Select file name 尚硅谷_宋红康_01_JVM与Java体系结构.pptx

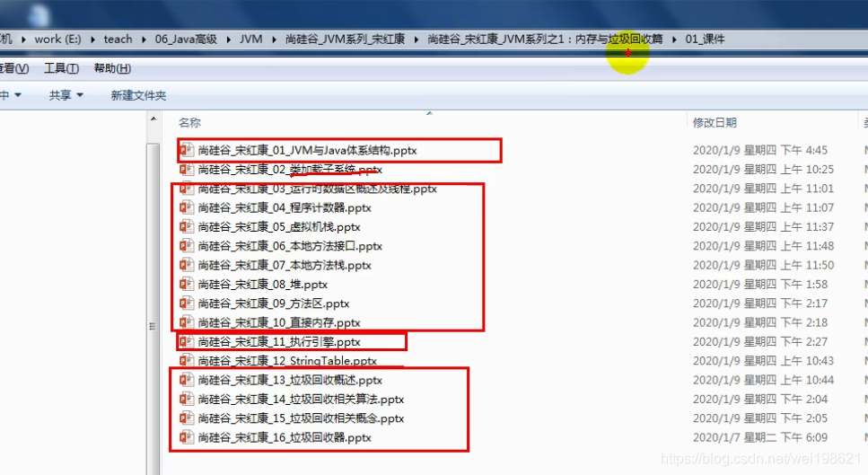point(307,151)
